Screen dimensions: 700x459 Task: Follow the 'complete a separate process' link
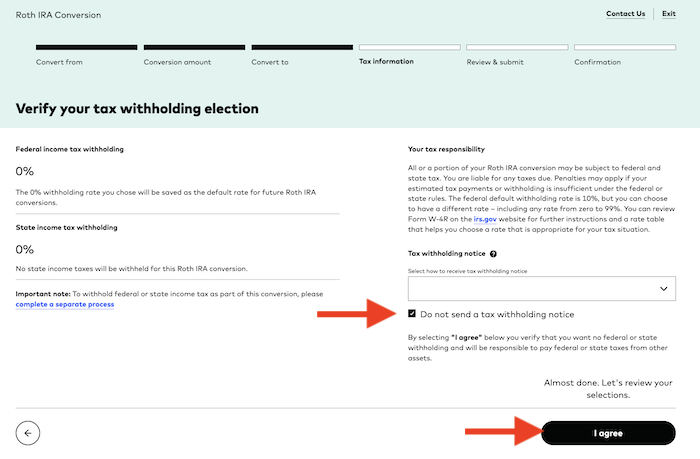65,304
